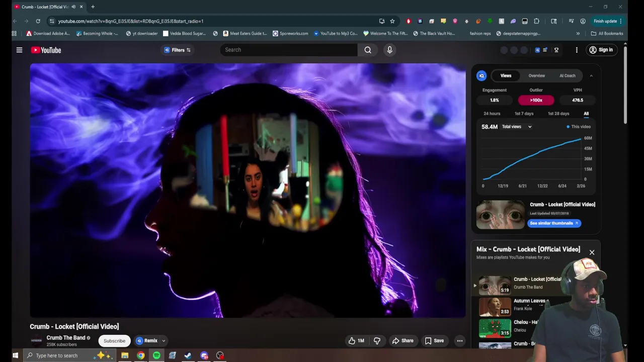Select the All time range

tap(586, 114)
